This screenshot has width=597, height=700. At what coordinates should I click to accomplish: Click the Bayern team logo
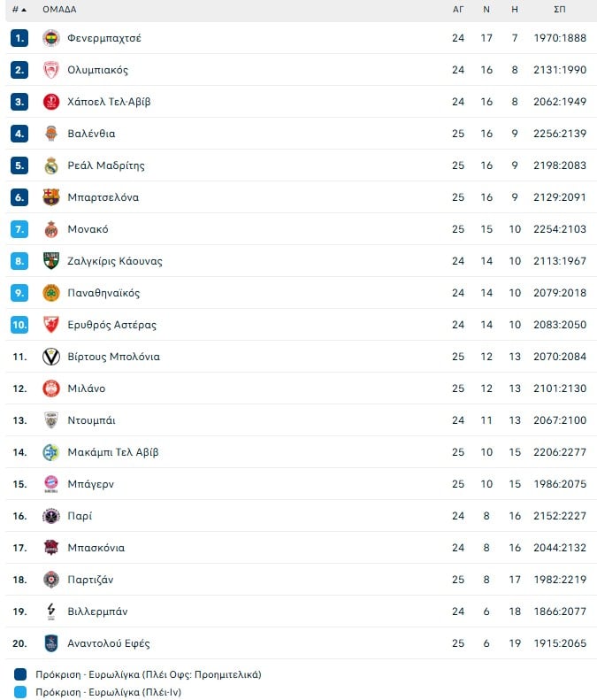point(51,484)
